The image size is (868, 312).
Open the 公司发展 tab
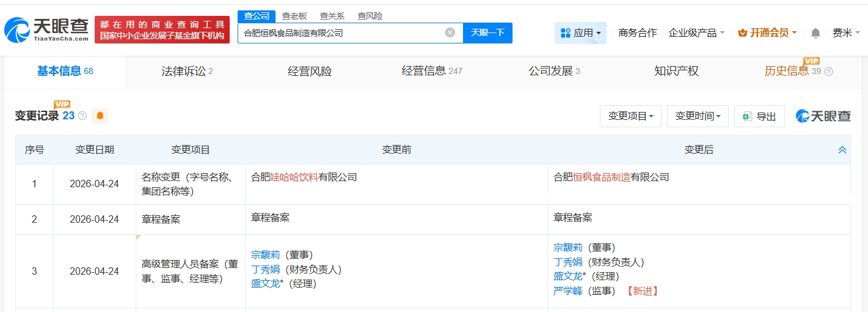coord(554,71)
